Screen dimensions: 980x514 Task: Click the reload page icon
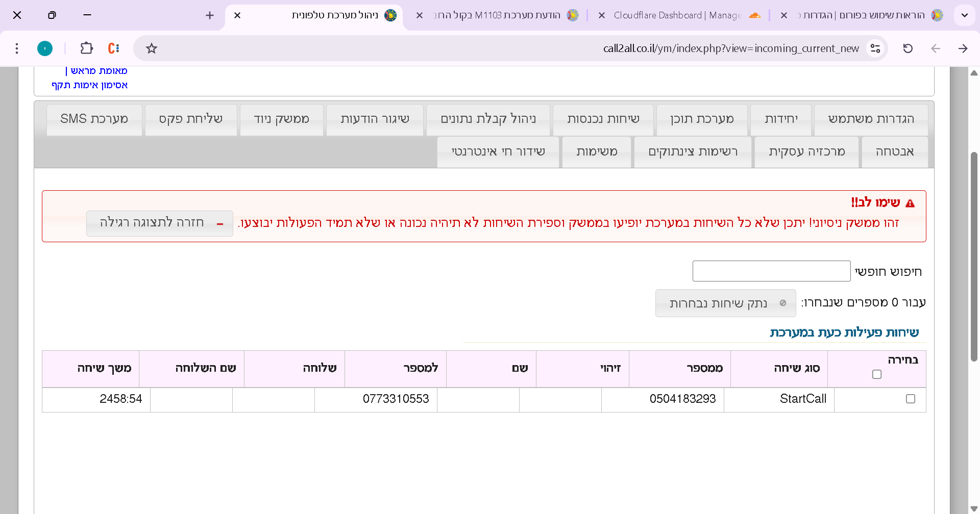pos(908,48)
